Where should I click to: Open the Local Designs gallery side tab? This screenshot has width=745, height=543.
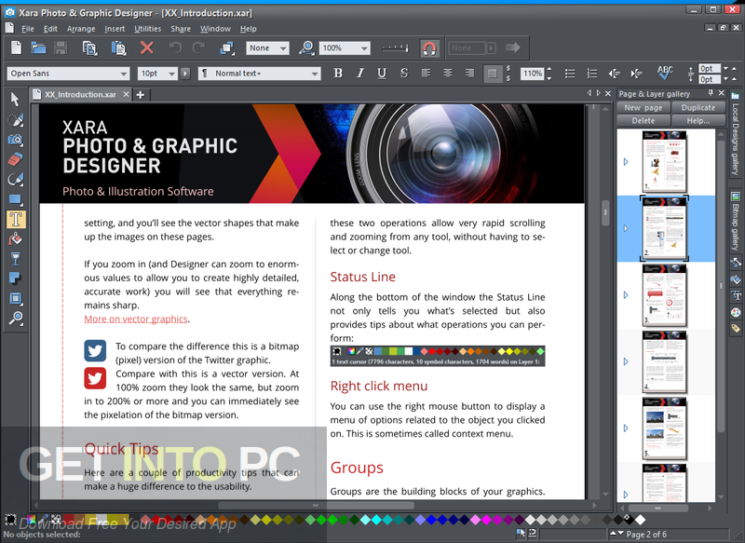tap(735, 134)
